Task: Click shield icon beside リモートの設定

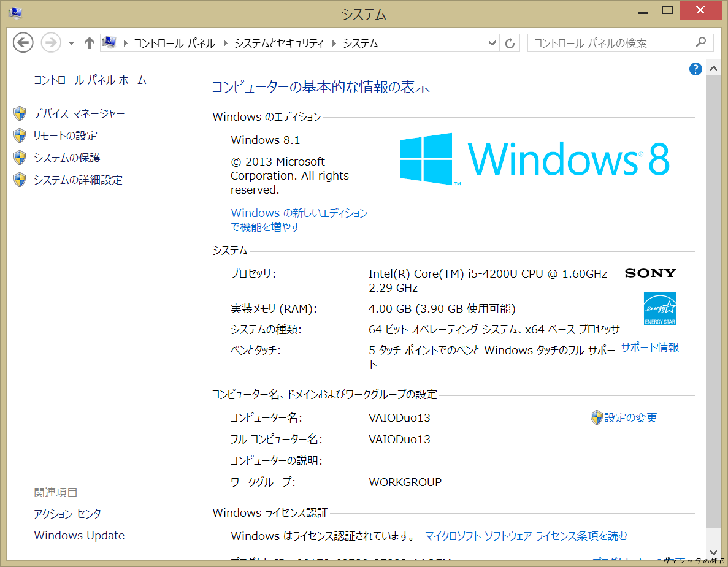Action: coord(20,135)
